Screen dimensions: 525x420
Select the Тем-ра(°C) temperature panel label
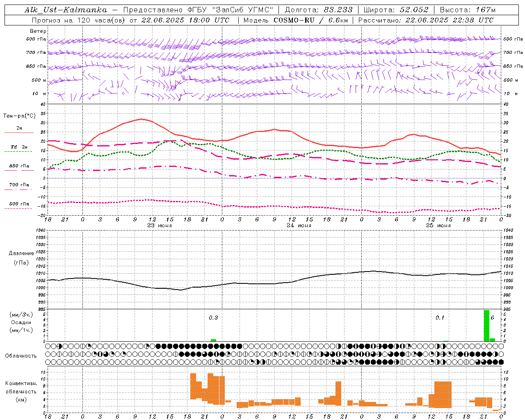pos(19,116)
